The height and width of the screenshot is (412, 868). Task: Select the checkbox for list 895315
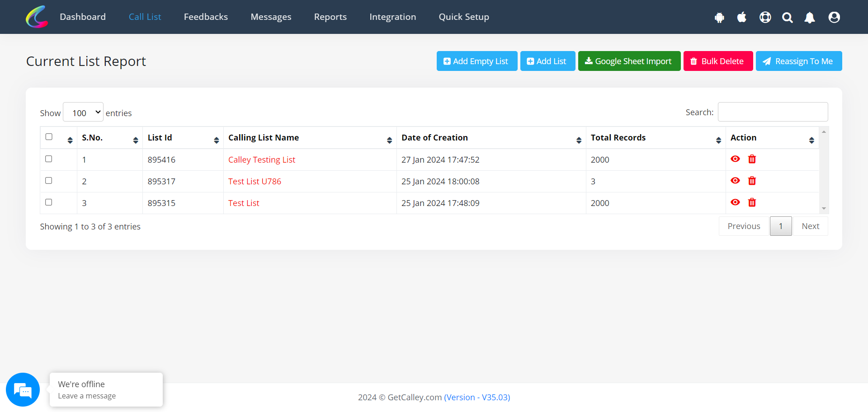click(49, 202)
